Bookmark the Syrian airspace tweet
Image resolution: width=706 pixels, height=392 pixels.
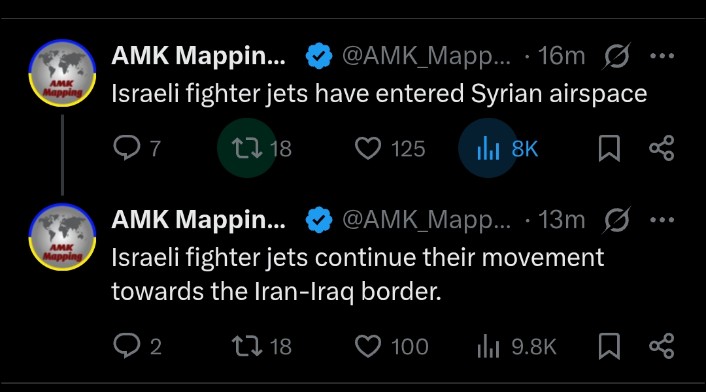[x=609, y=148]
